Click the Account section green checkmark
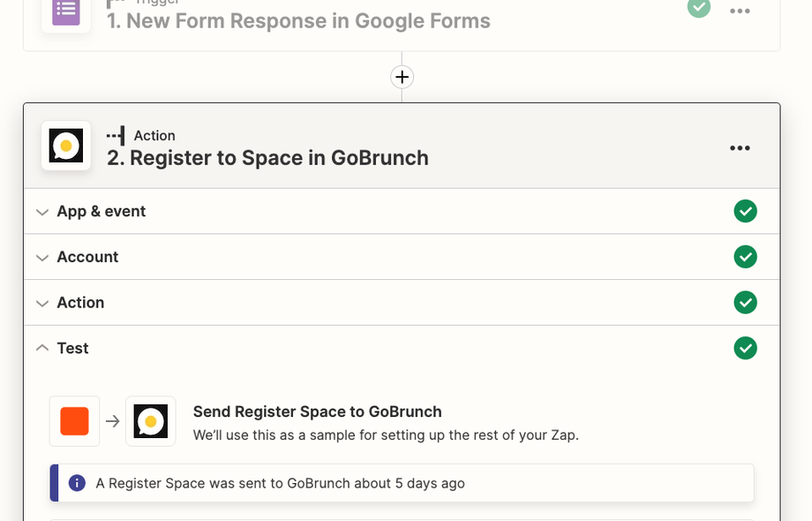812x521 pixels. pyautogui.click(x=746, y=257)
